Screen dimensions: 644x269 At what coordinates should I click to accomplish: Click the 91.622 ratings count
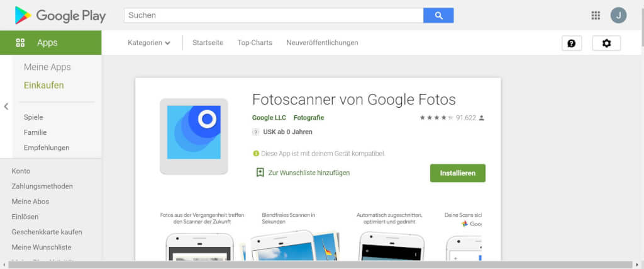point(466,118)
